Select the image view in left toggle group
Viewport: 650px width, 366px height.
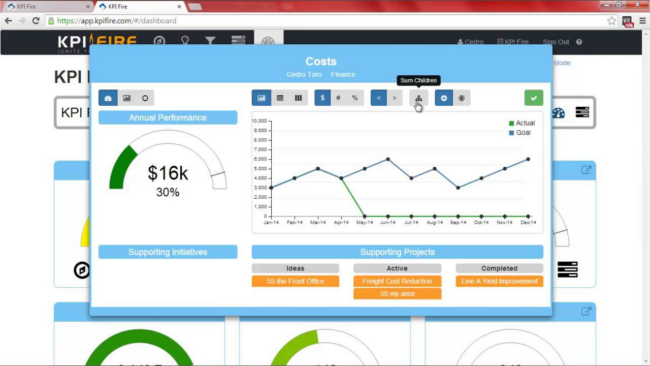pos(126,98)
